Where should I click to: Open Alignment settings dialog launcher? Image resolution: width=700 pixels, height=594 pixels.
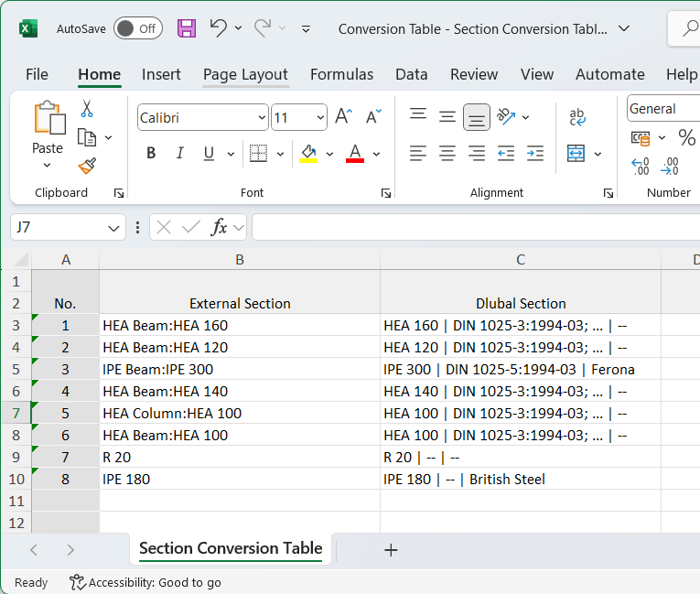[x=608, y=193]
